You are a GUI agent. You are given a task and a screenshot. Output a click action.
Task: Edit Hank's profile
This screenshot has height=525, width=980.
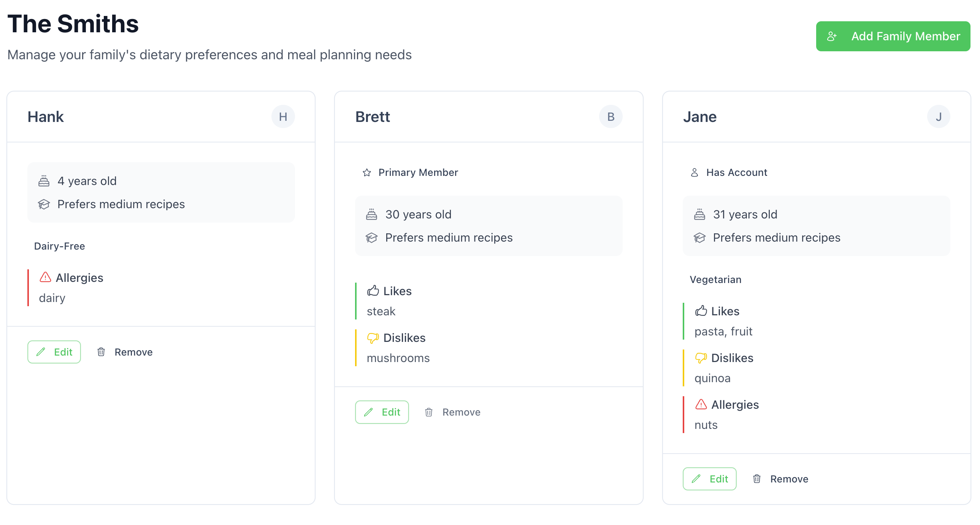pyautogui.click(x=54, y=352)
